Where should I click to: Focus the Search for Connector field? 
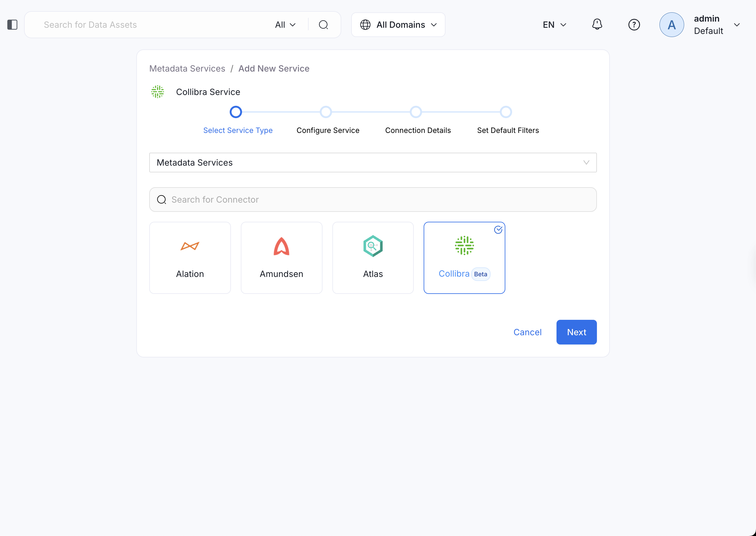tap(372, 200)
